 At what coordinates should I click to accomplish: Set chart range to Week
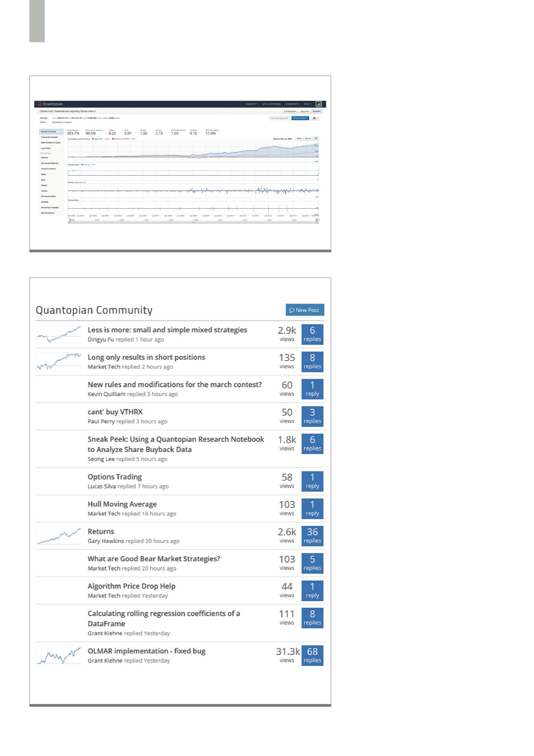pos(299,138)
